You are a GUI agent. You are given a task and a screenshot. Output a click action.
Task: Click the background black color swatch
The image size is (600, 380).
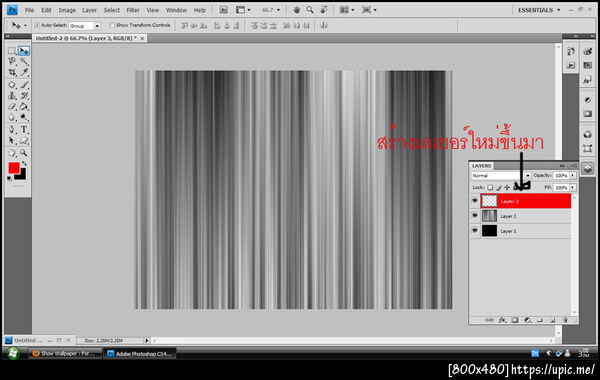[22, 176]
